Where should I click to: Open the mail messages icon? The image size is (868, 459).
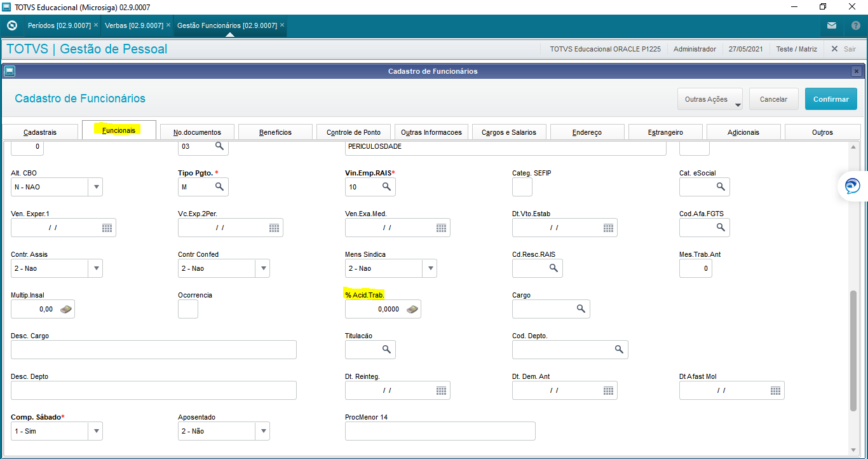point(832,25)
